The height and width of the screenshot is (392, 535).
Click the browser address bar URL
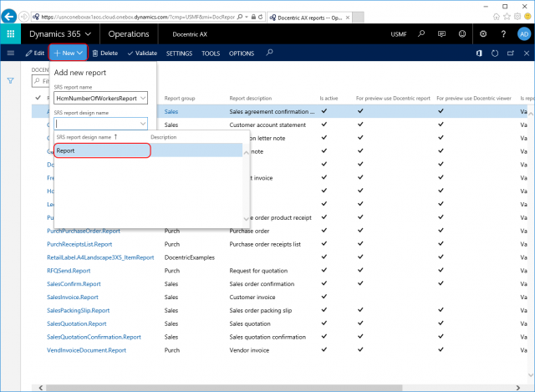[138, 17]
